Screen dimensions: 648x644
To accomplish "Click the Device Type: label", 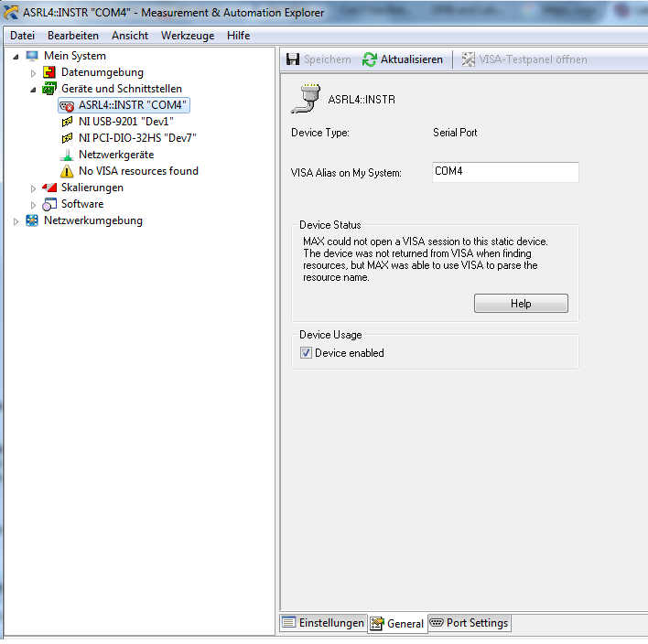I will (x=320, y=133).
